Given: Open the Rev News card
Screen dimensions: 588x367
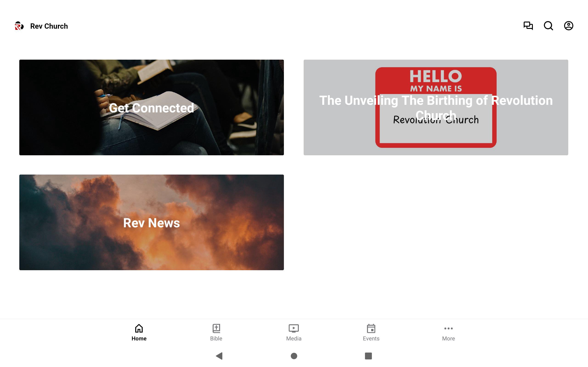Looking at the screenshot, I should coord(151,222).
